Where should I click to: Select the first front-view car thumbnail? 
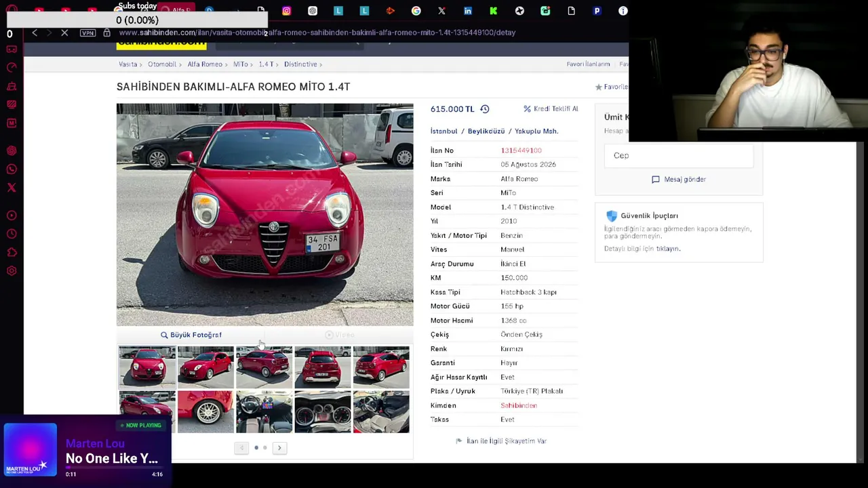coord(147,367)
